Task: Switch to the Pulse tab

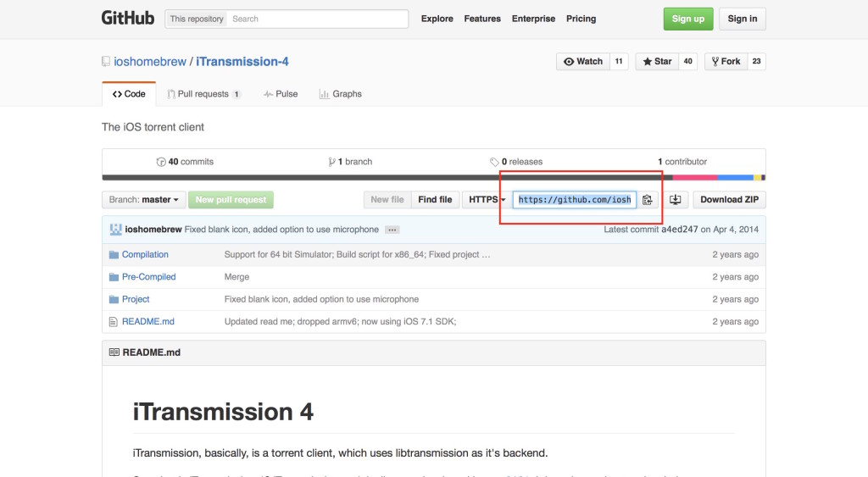Action: tap(281, 94)
